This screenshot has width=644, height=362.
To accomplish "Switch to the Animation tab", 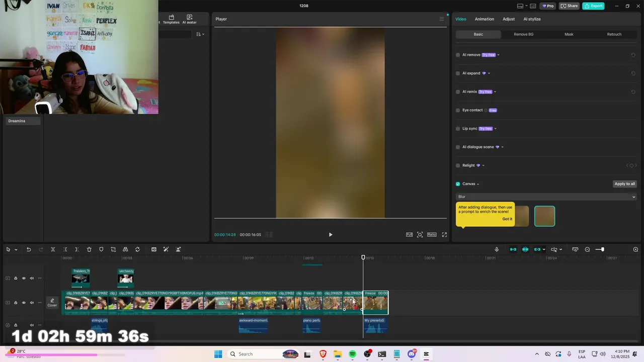I will point(485,19).
